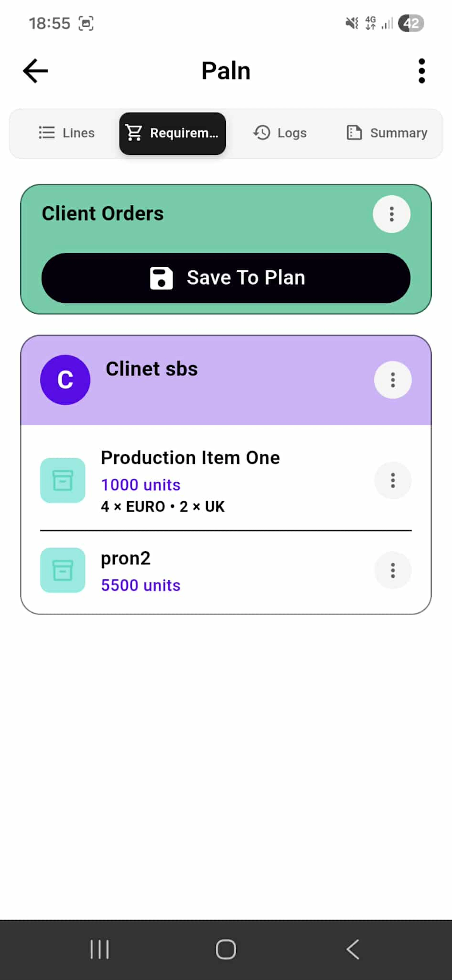This screenshot has height=980, width=452.
Task: Open the top-right overflow menu of Paln
Action: point(421,71)
